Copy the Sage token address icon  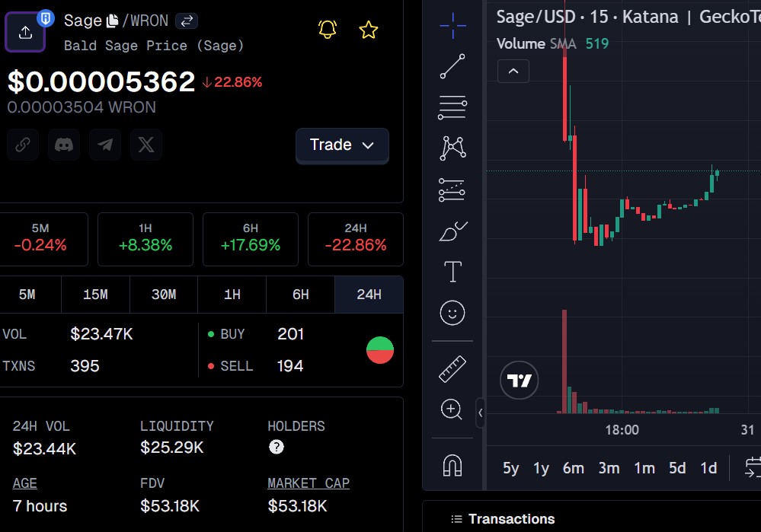tap(113, 21)
